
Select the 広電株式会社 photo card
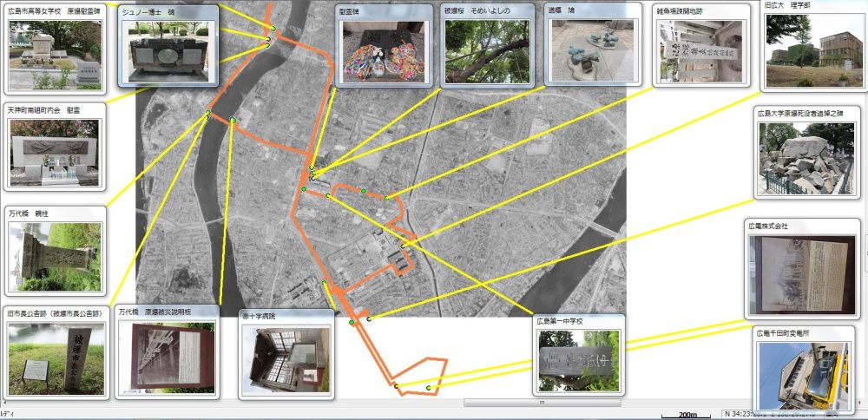(802, 274)
